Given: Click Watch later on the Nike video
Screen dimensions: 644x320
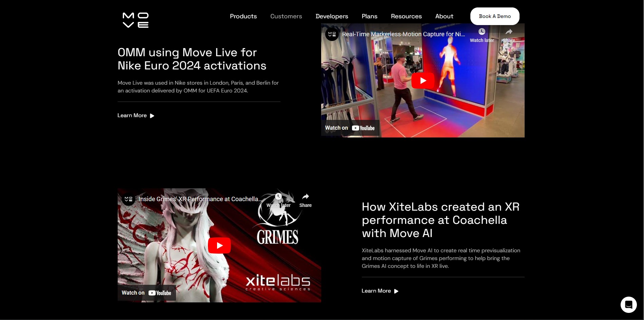Looking at the screenshot, I should (x=482, y=35).
